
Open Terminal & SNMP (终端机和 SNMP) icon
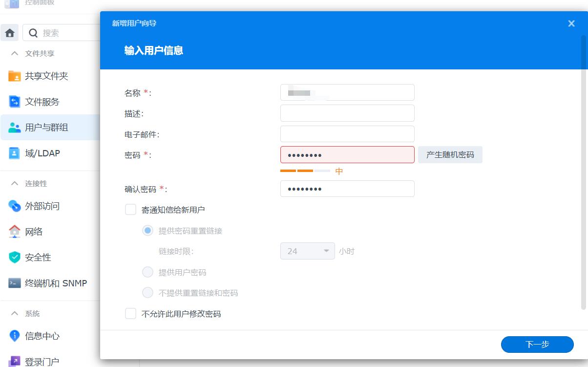(x=15, y=283)
